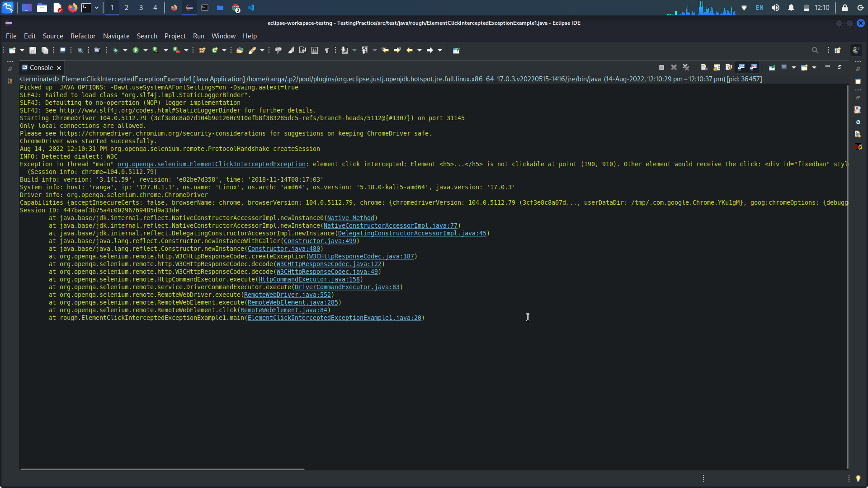
Task: Open the Open Console dropdown arrow
Action: tap(814, 67)
